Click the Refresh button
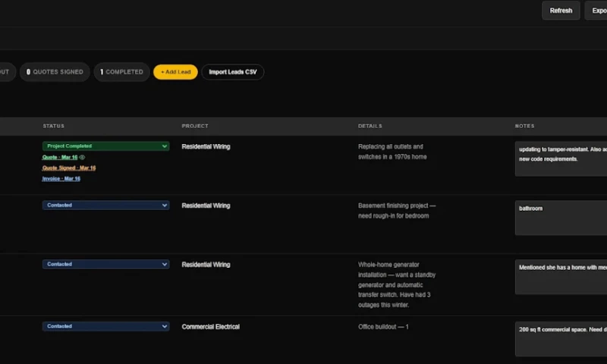Screen dimensions: 607x364 tap(561, 11)
